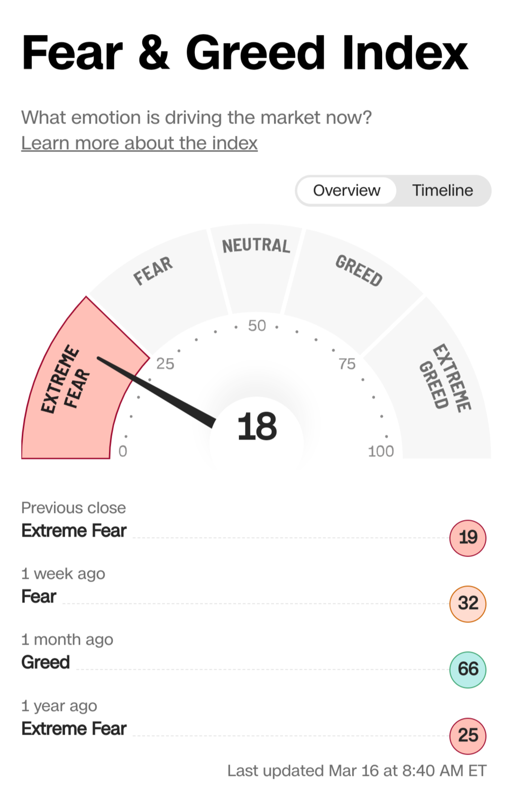Open Learn more about the index link

[140, 143]
